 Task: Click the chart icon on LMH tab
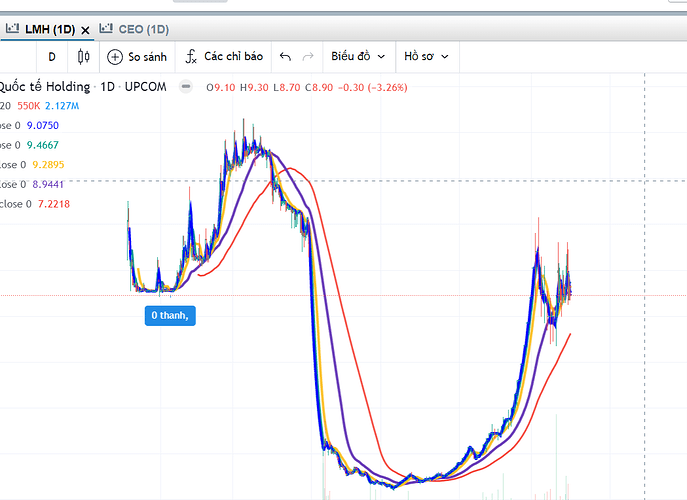point(12,28)
